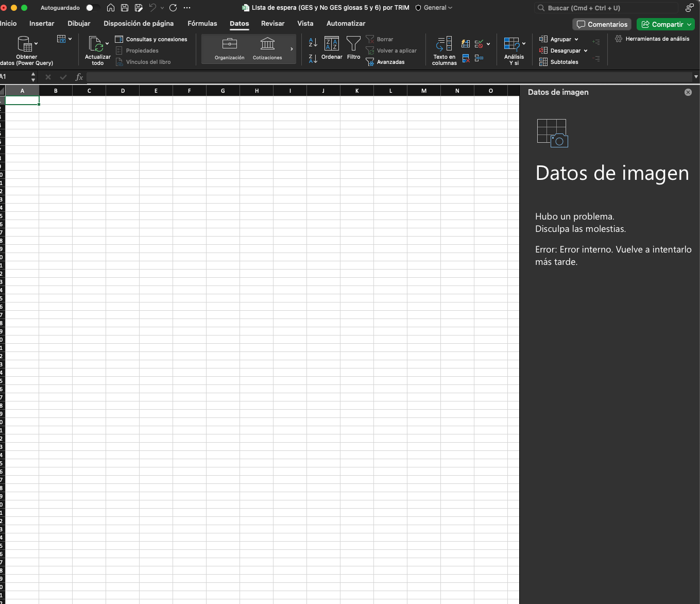The height and width of the screenshot is (604, 700).
Task: Click the Consolidate icon
Action: coord(479,58)
